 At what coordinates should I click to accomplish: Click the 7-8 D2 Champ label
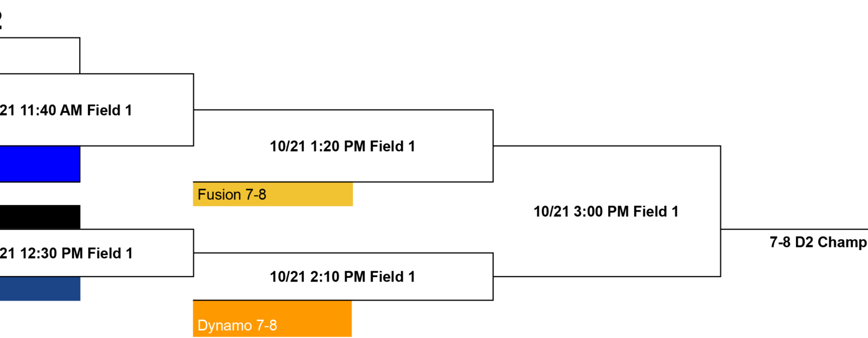click(x=818, y=242)
